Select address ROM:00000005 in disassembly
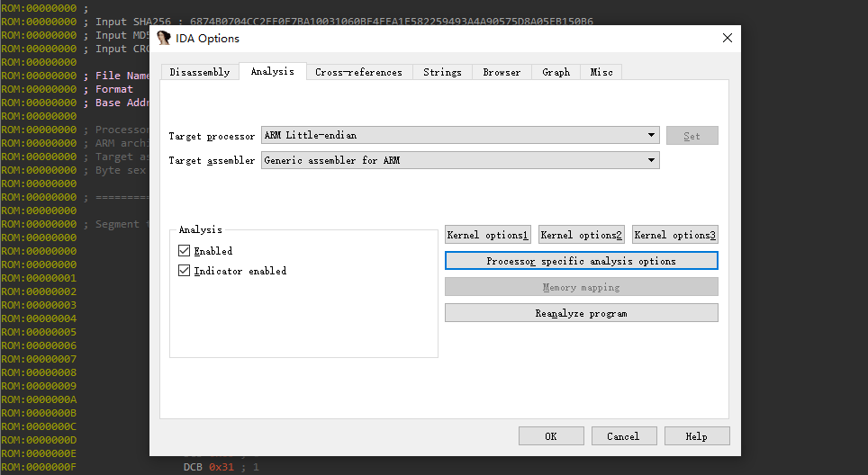 click(39, 332)
